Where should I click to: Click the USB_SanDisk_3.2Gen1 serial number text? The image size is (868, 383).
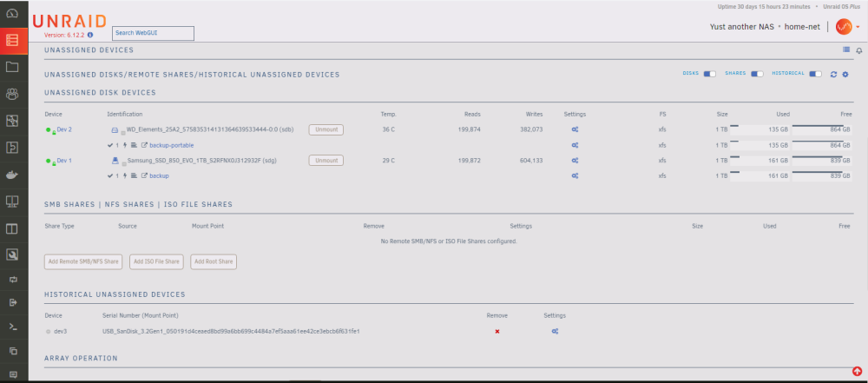pyautogui.click(x=232, y=332)
